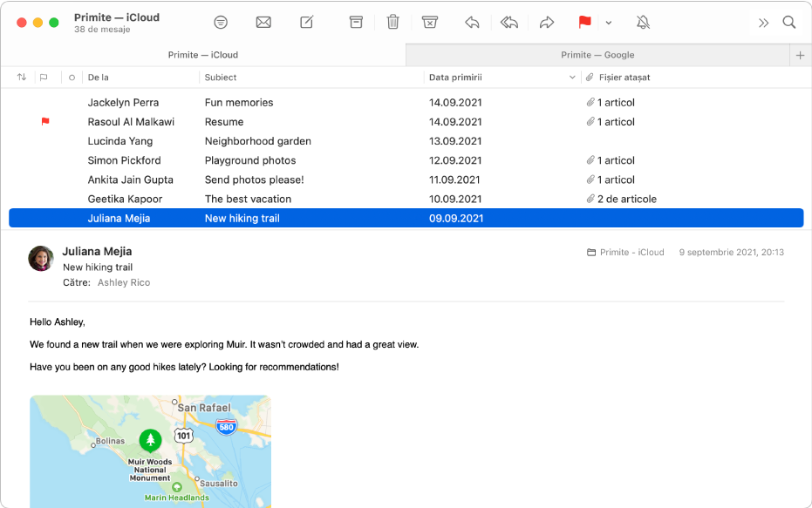
Task: Select the Reply All icon
Action: point(509,22)
